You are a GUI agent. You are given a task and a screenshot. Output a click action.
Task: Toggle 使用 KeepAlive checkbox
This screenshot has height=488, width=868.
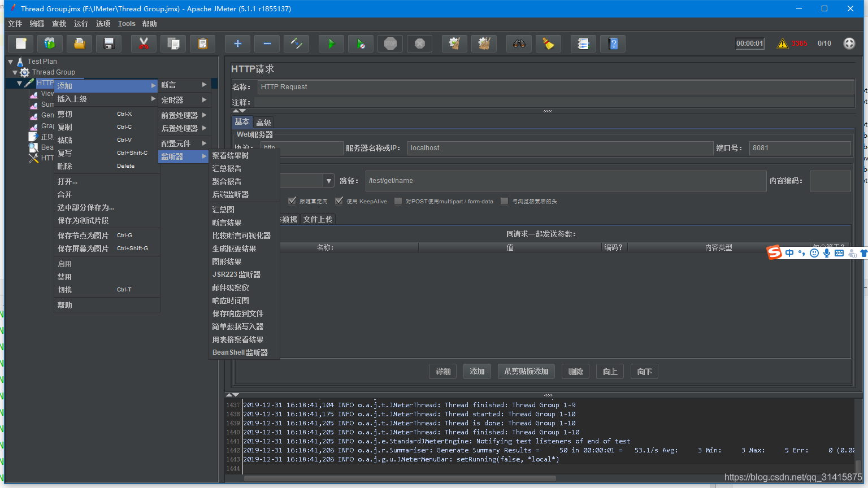pyautogui.click(x=339, y=201)
